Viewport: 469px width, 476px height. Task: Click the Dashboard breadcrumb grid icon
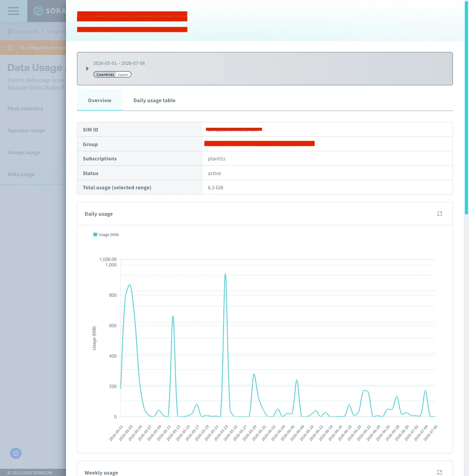10,31
